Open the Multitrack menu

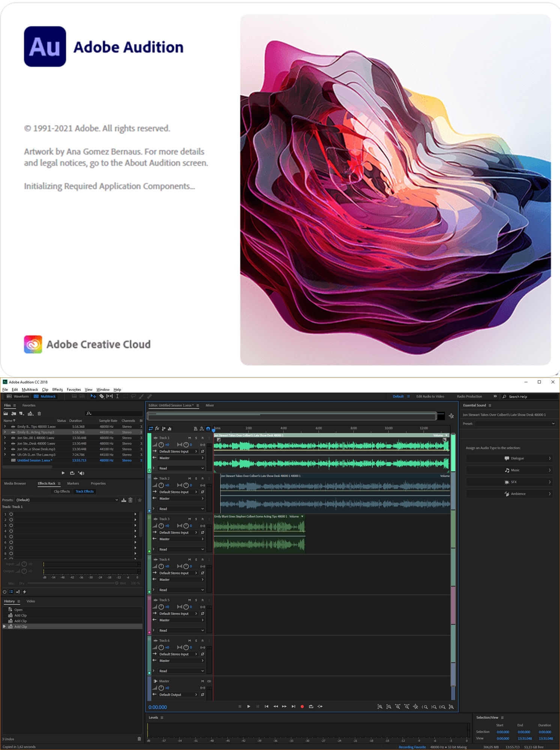click(30, 389)
